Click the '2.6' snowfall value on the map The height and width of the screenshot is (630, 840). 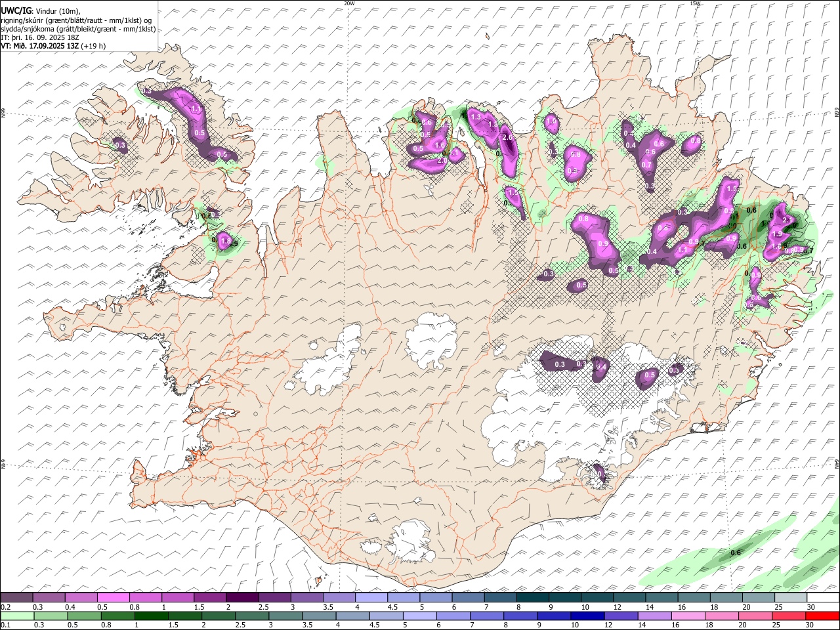pos(507,137)
